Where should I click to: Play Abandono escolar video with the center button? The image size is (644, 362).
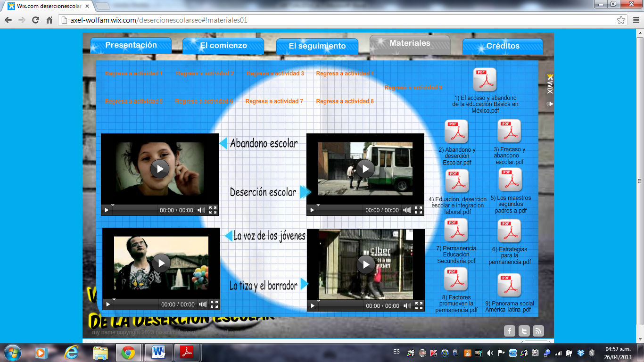click(160, 169)
